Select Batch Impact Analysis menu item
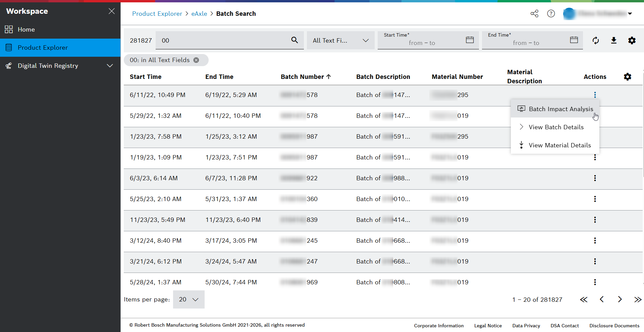Viewport: 644px width, 332px height. (555, 109)
